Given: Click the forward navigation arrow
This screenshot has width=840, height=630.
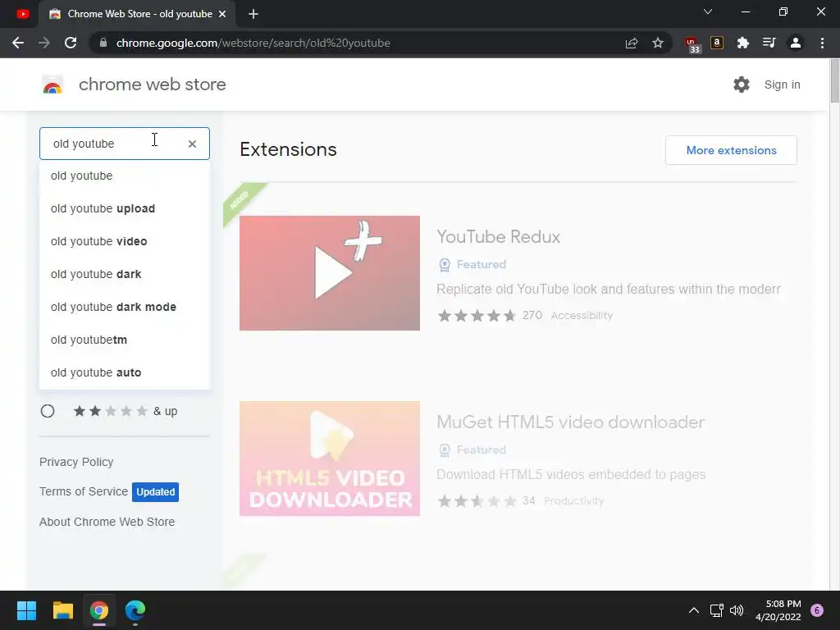Looking at the screenshot, I should click(x=44, y=43).
